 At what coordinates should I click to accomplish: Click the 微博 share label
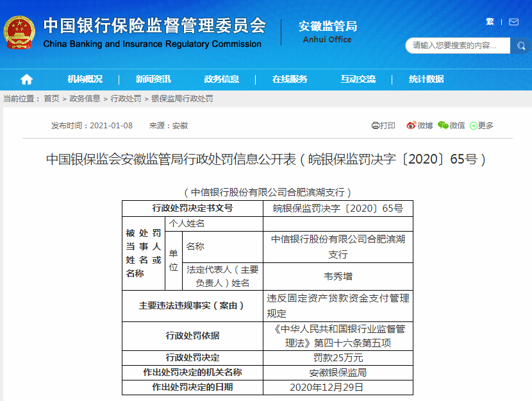425,126
